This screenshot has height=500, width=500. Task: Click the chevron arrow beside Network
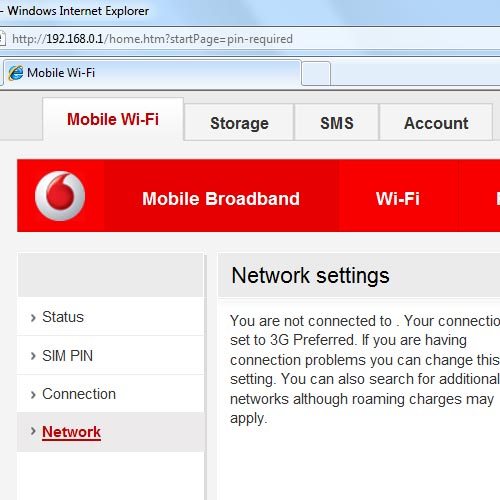pyautogui.click(x=33, y=431)
